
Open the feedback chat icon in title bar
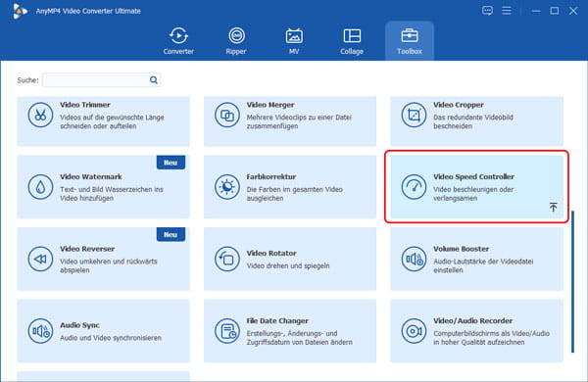pos(487,11)
